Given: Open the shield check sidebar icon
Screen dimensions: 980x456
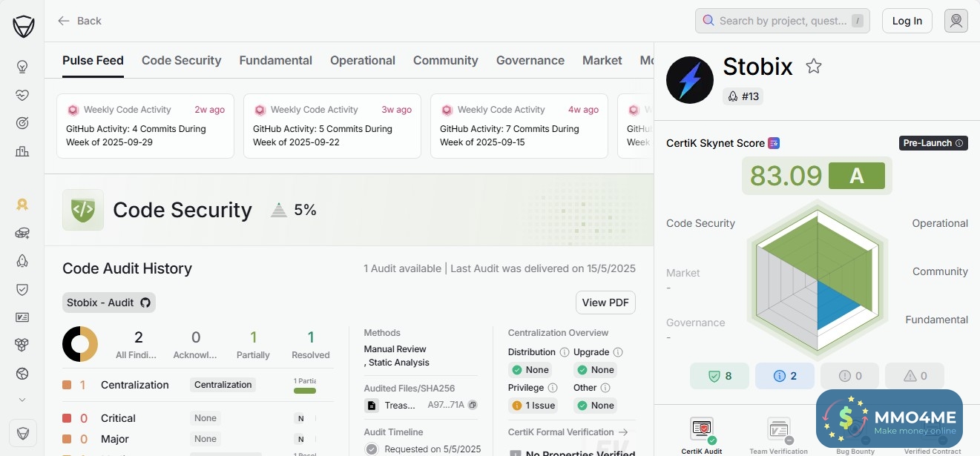Looking at the screenshot, I should [22, 289].
